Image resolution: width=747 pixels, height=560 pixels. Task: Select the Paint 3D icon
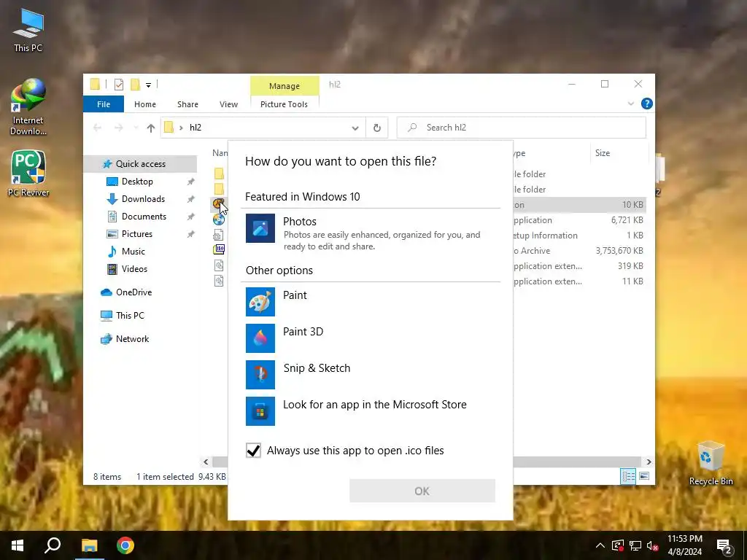pyautogui.click(x=260, y=338)
